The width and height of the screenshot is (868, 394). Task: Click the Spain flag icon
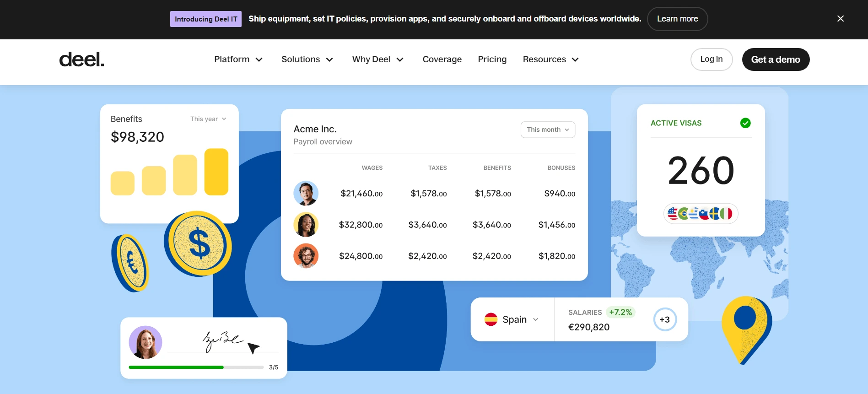point(491,319)
